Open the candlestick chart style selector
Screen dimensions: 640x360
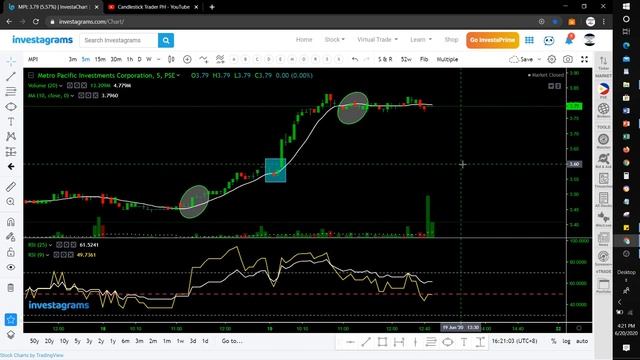point(171,60)
